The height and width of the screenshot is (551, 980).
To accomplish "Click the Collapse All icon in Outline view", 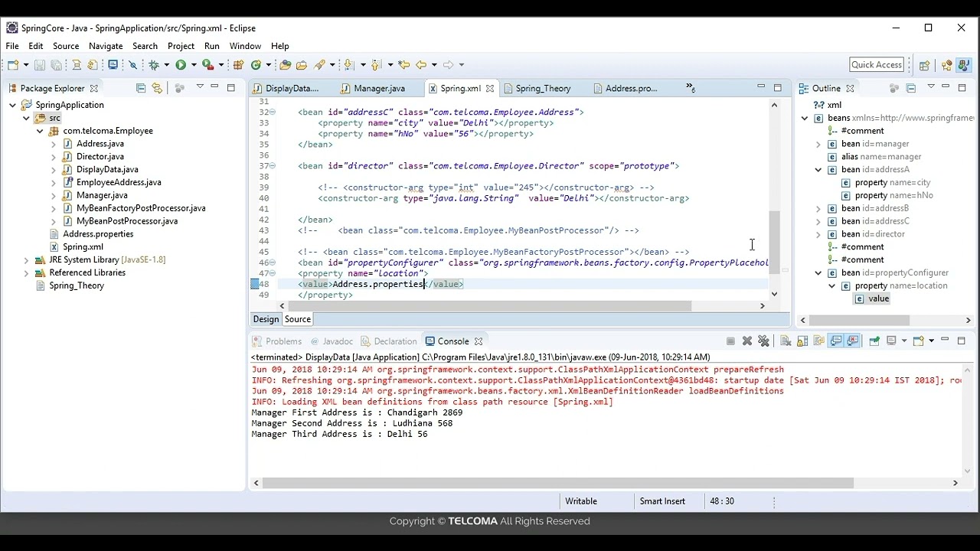I will (x=911, y=88).
